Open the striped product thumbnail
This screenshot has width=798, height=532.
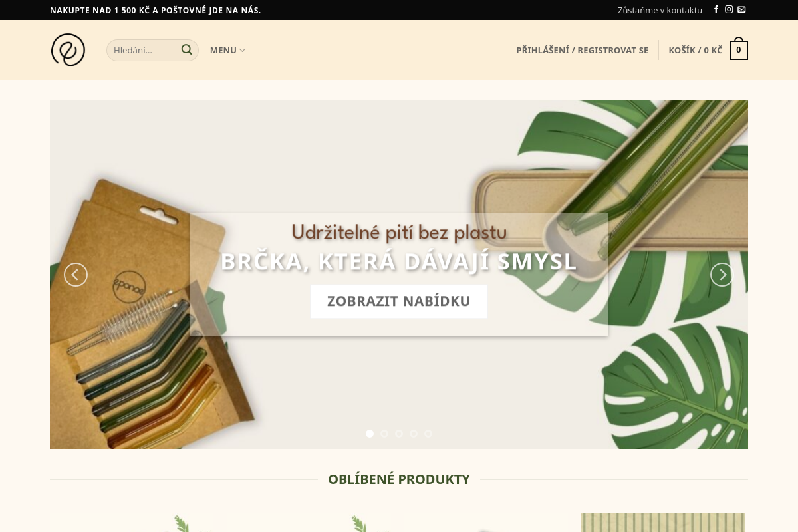tap(663, 522)
